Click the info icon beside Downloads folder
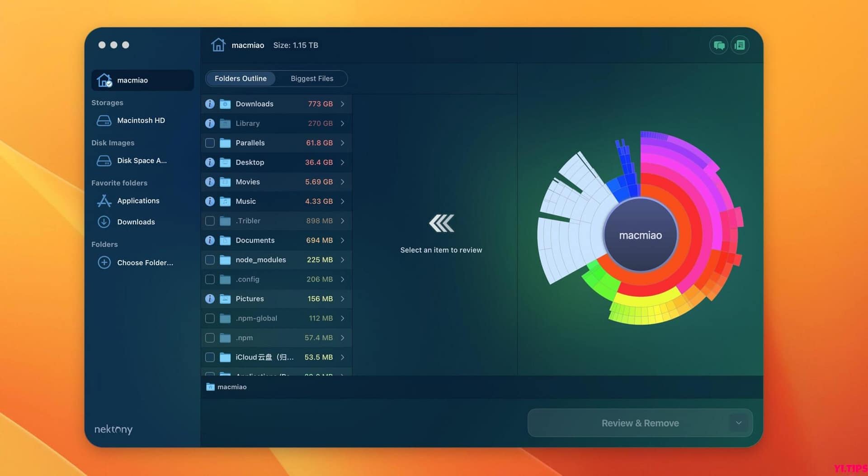 [210, 104]
